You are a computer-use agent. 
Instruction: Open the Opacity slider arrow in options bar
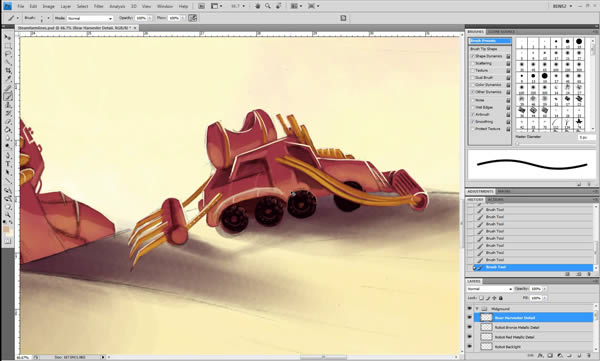(150, 18)
